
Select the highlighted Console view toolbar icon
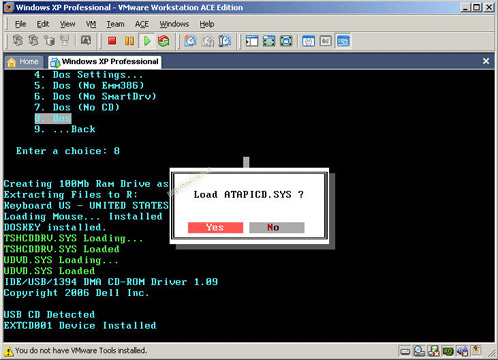(x=343, y=41)
